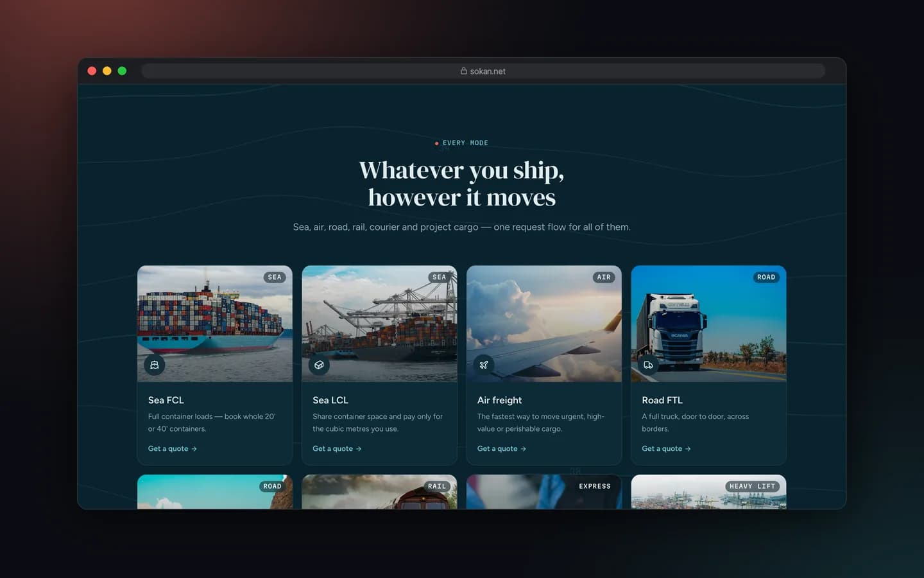Click the Sea FCL card title

[x=166, y=400]
